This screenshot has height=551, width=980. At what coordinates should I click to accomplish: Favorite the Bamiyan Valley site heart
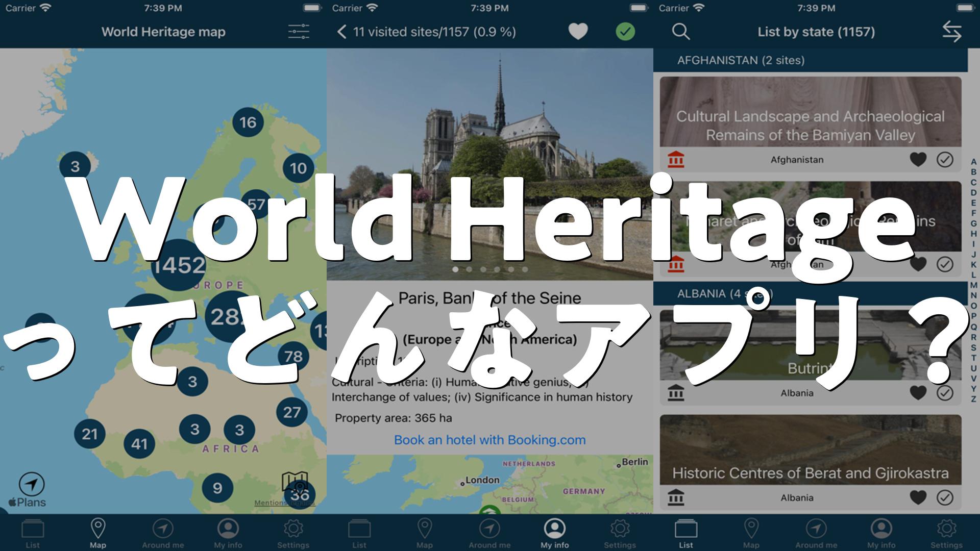tap(918, 160)
